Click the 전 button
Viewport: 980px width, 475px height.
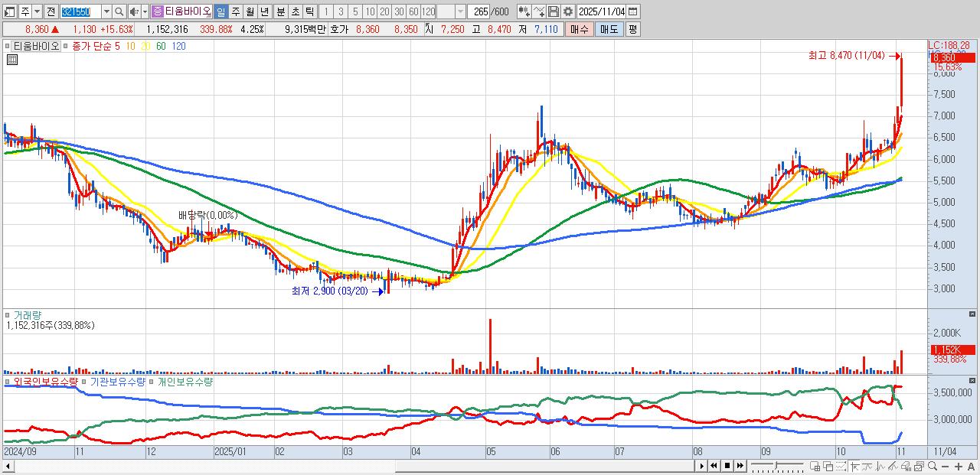51,11
